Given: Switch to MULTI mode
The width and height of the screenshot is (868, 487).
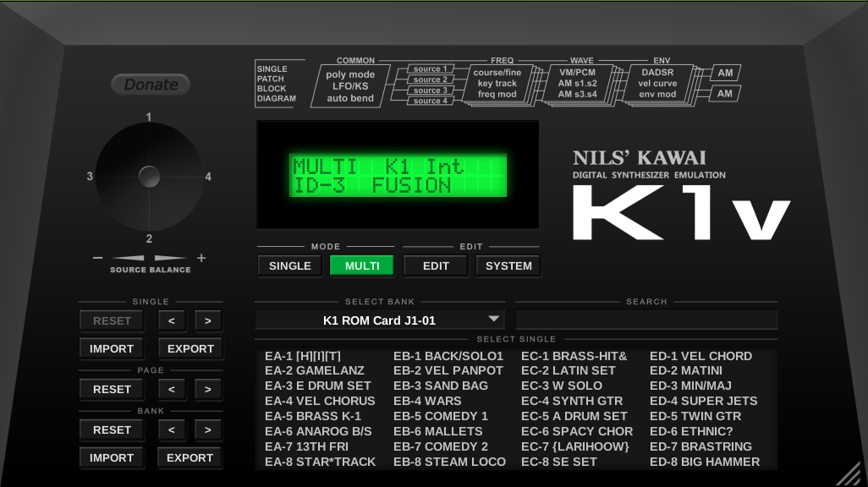Looking at the screenshot, I should 362,265.
